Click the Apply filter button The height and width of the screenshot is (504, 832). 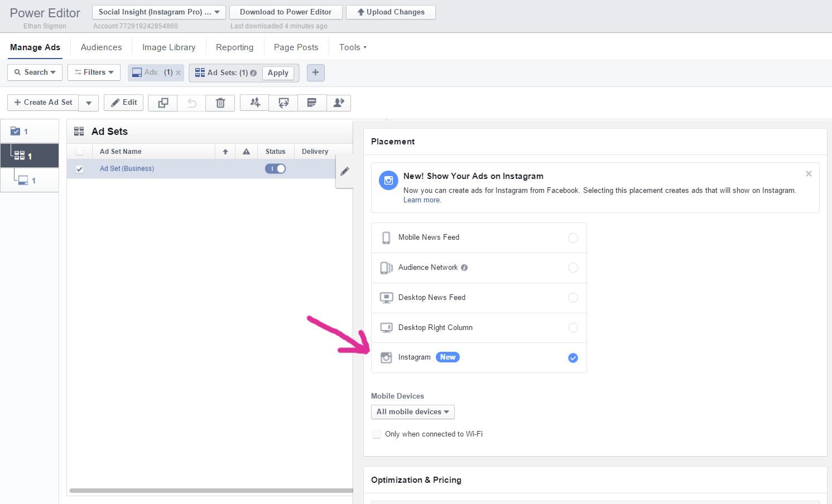[278, 73]
